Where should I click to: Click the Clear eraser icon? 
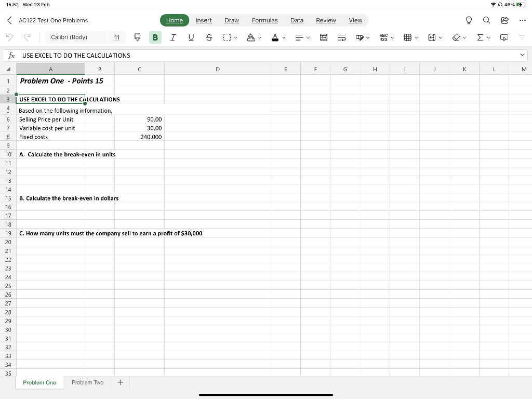[456, 37]
